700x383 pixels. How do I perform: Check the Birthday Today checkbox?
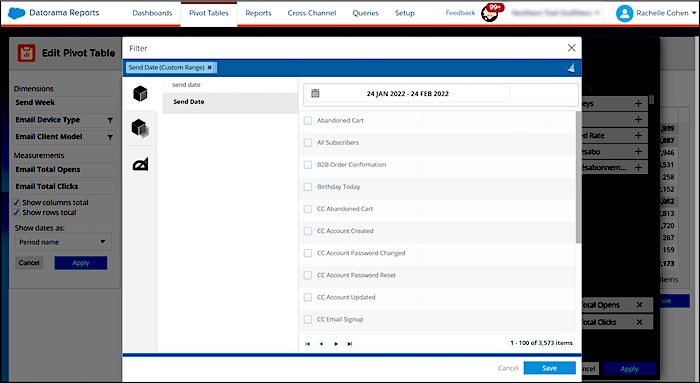click(308, 187)
